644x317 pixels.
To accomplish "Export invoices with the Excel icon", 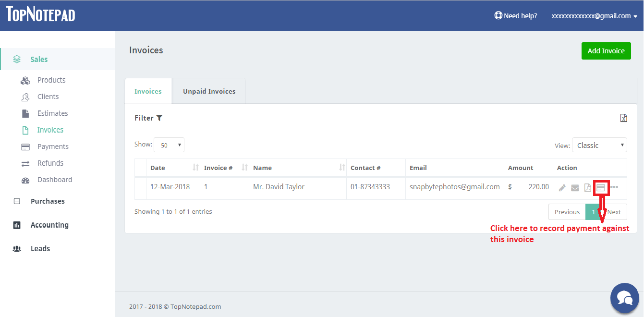I will [x=623, y=118].
